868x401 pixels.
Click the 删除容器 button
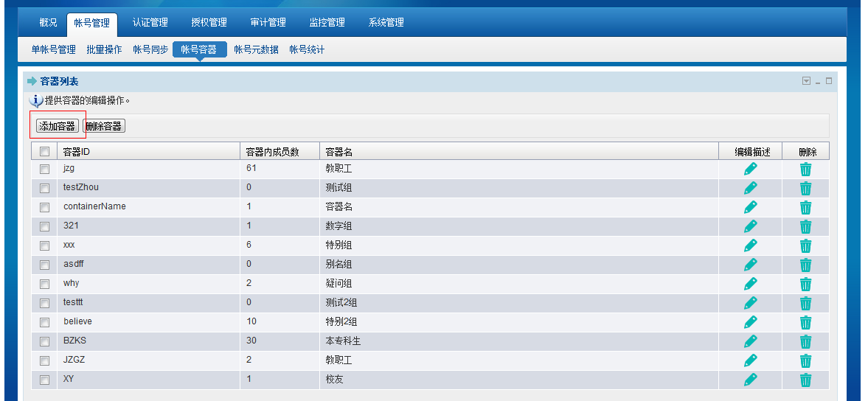[x=104, y=126]
